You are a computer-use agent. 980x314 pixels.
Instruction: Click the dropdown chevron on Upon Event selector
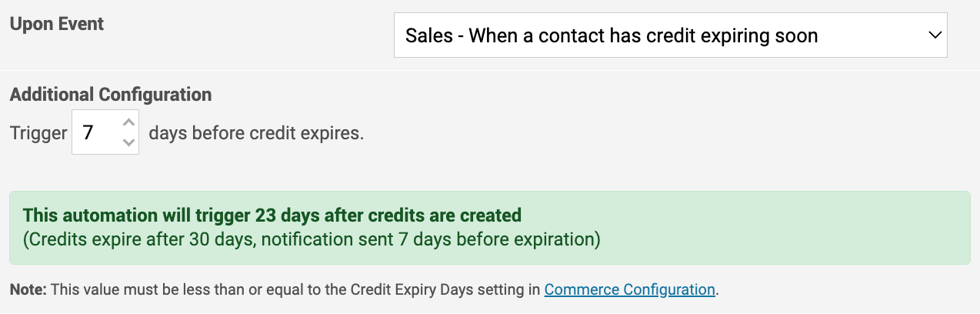point(935,35)
